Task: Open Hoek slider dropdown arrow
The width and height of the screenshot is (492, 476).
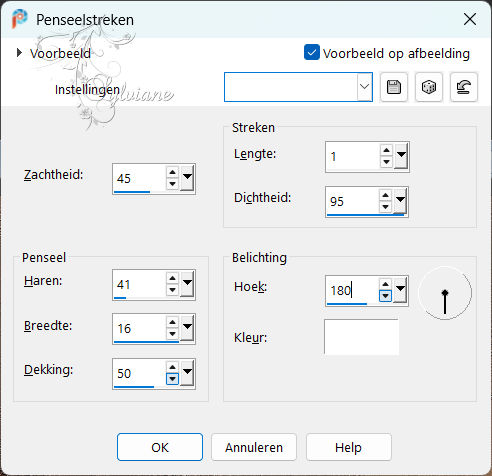Action: [x=400, y=289]
